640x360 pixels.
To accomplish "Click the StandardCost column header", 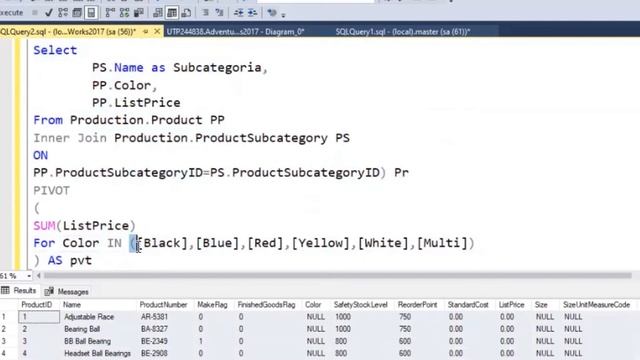I will tap(468, 305).
